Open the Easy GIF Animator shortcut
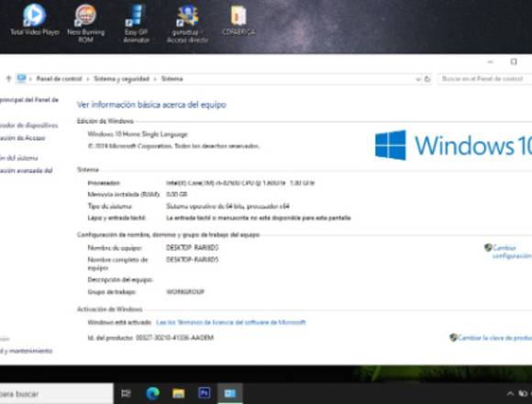 tap(137, 23)
